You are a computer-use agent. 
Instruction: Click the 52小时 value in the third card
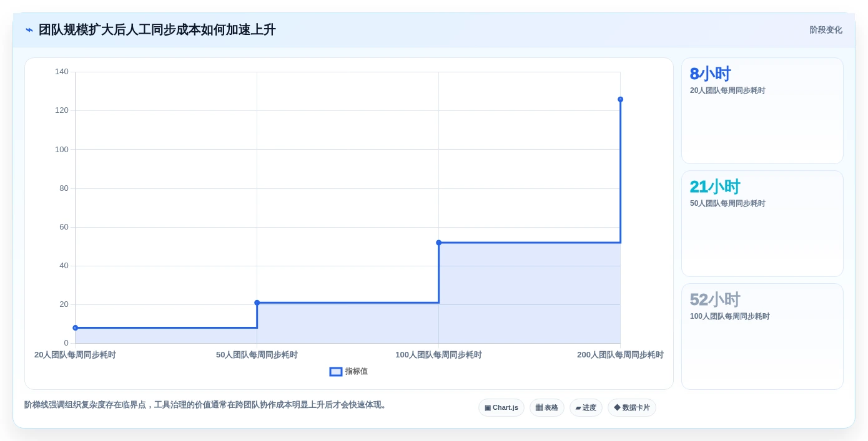point(715,299)
